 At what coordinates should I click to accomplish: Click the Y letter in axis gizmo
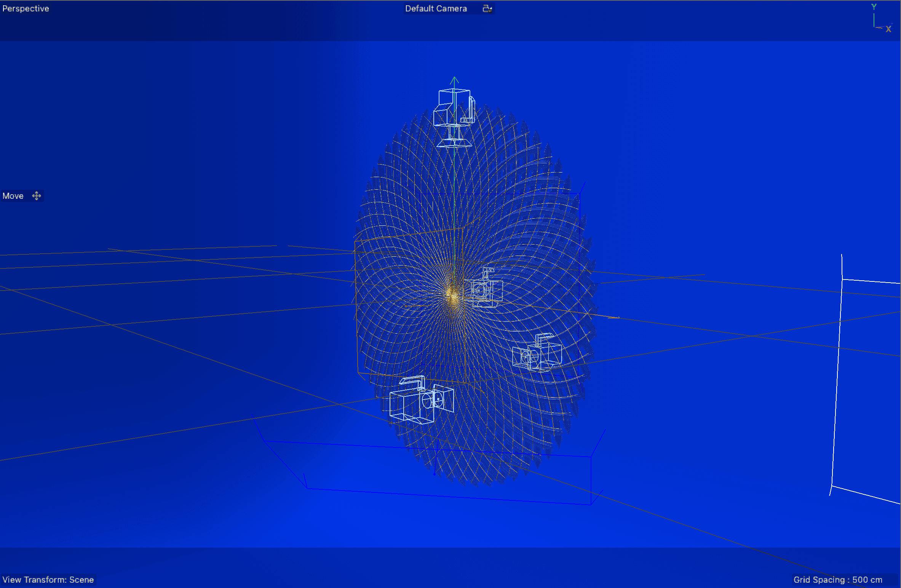click(x=874, y=6)
